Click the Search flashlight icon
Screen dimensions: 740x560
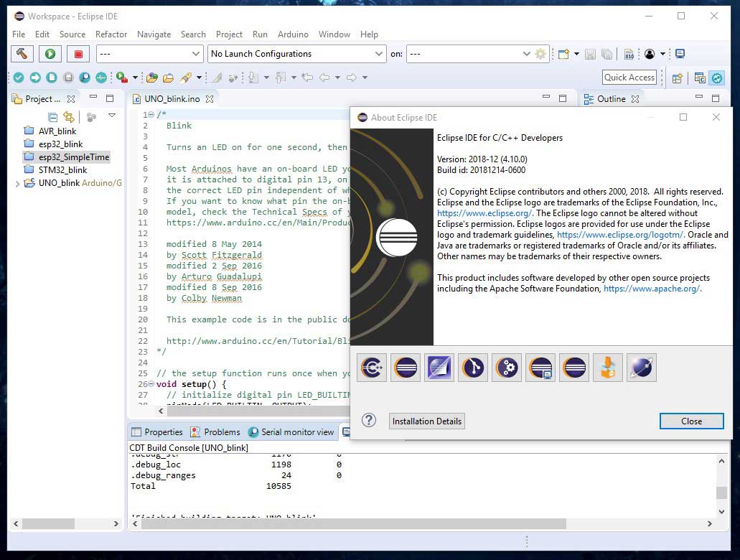(186, 78)
